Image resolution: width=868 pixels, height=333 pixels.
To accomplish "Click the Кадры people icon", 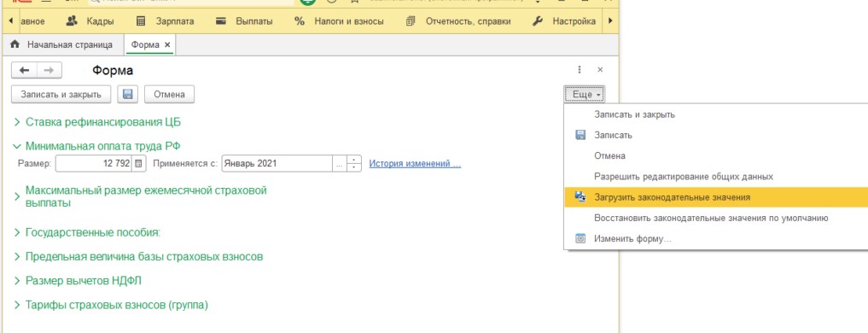I will click(72, 21).
